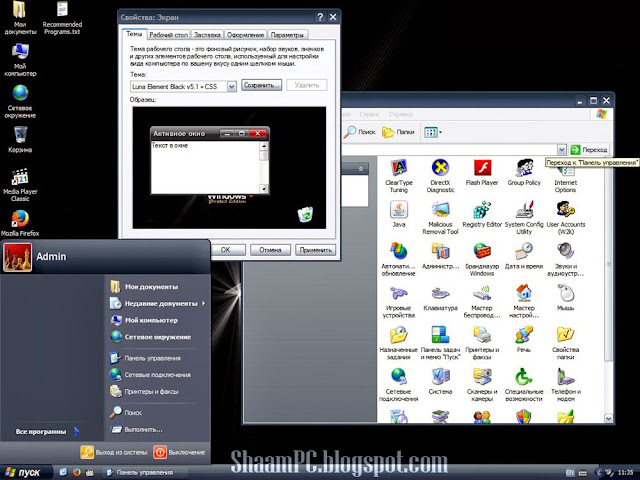The width and height of the screenshot is (640, 480).
Task: Open Панель задач и меню Пуск icon
Action: click(x=440, y=343)
